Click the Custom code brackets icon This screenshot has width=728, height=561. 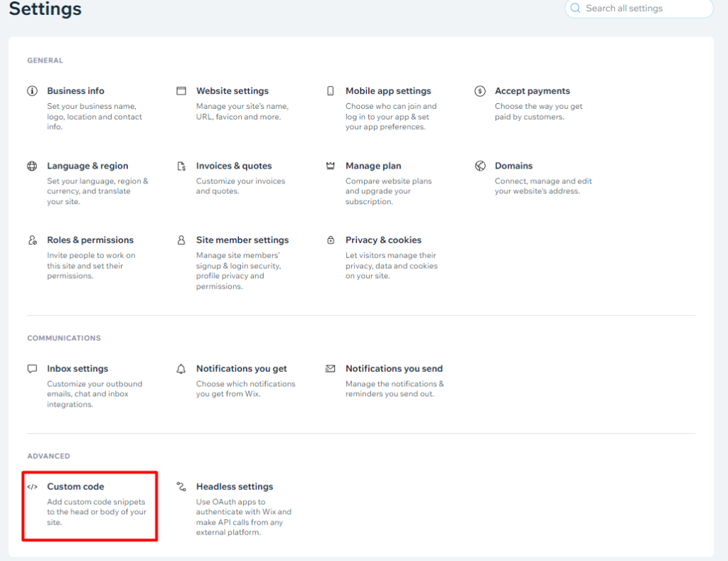pyautogui.click(x=32, y=487)
